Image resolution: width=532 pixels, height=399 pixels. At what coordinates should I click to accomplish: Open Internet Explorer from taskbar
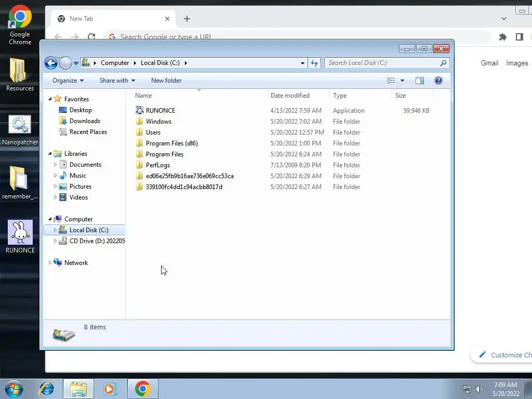click(46, 389)
